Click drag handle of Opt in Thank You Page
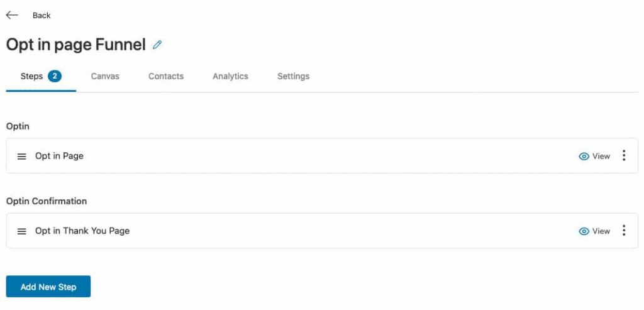644x310 pixels. 22,231
